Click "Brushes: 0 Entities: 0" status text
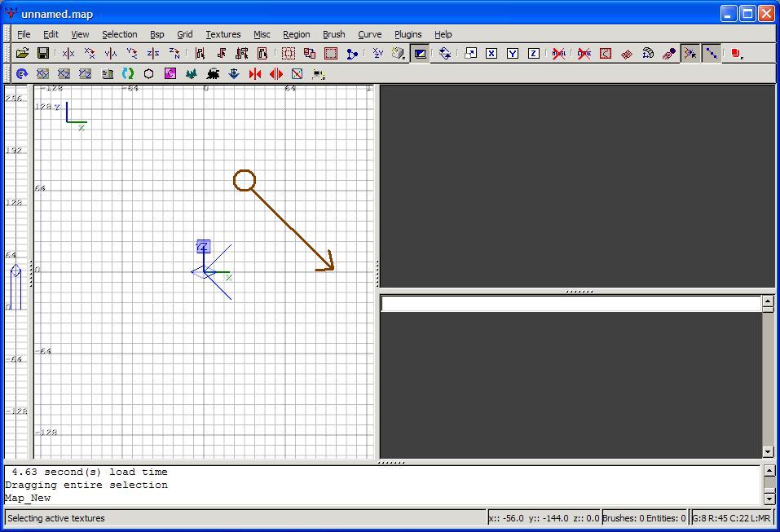The height and width of the screenshot is (532, 780). click(x=644, y=518)
